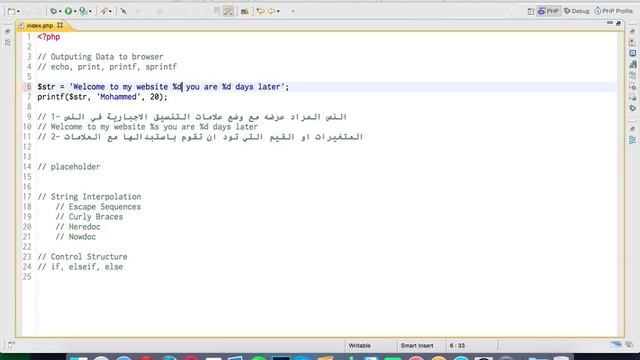
Task: Click the 6 : 33 cursor position indicator
Action: 457,345
